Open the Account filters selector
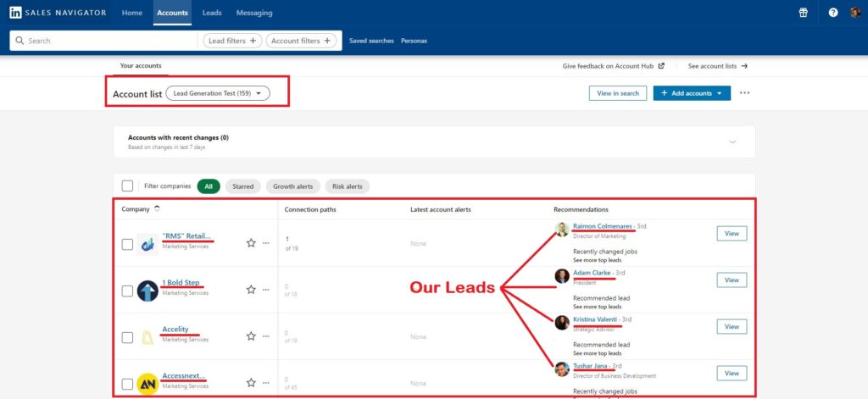Viewport: 868px width, 399px height. point(301,41)
